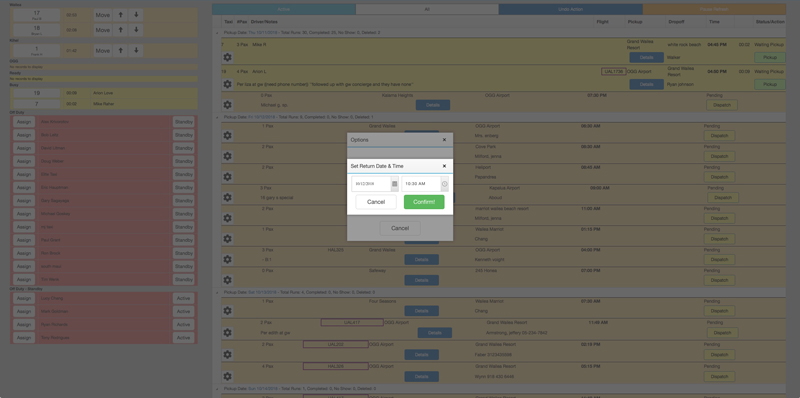Click the Pause Refresh tab
Viewport: 800px width, 398px height.
pyautogui.click(x=714, y=9)
